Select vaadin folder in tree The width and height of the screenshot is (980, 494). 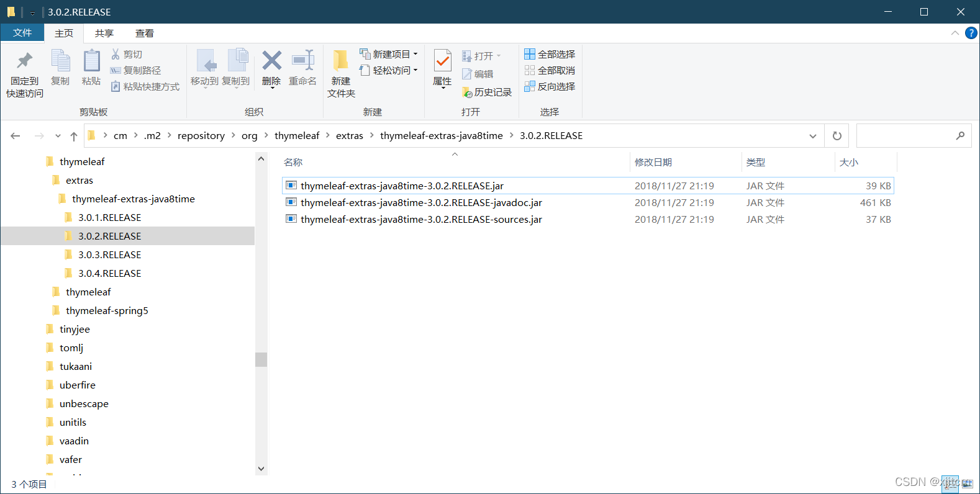(74, 441)
